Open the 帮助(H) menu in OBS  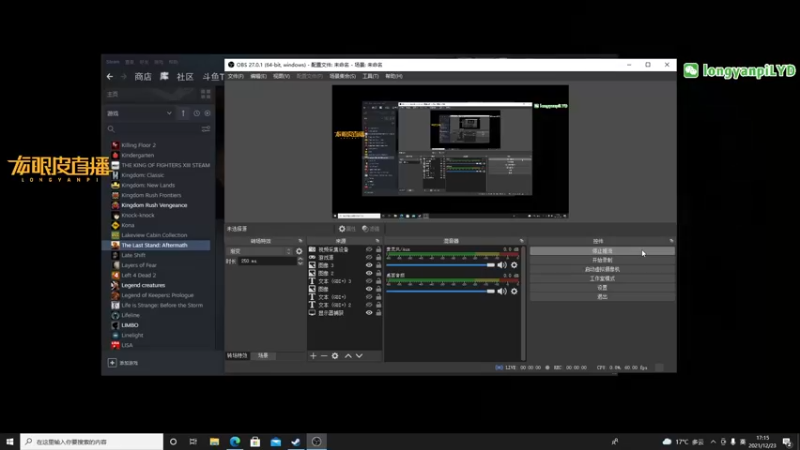[394, 76]
